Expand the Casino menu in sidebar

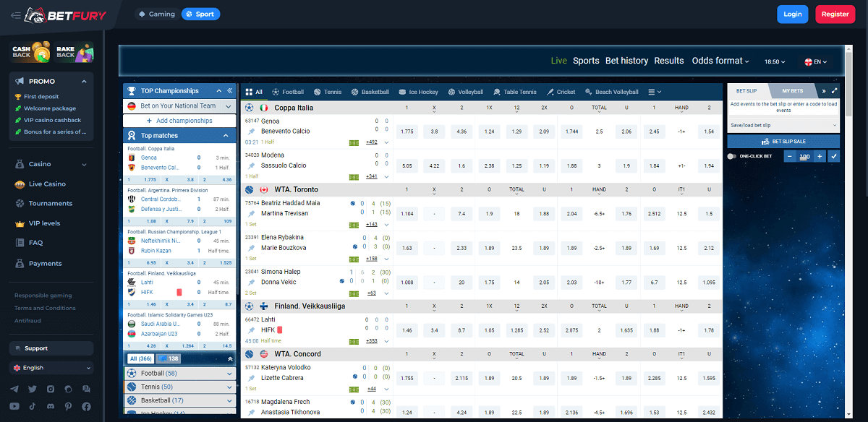51,164
